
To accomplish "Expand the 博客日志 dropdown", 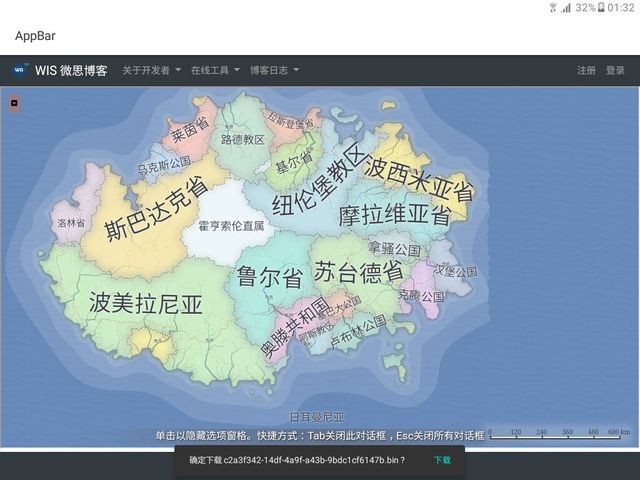I will (x=274, y=71).
